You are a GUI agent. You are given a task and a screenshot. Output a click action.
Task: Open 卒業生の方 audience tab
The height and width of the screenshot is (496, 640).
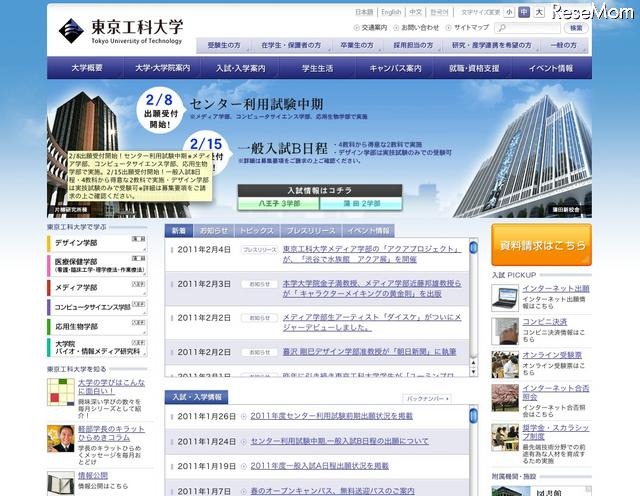[x=357, y=45]
